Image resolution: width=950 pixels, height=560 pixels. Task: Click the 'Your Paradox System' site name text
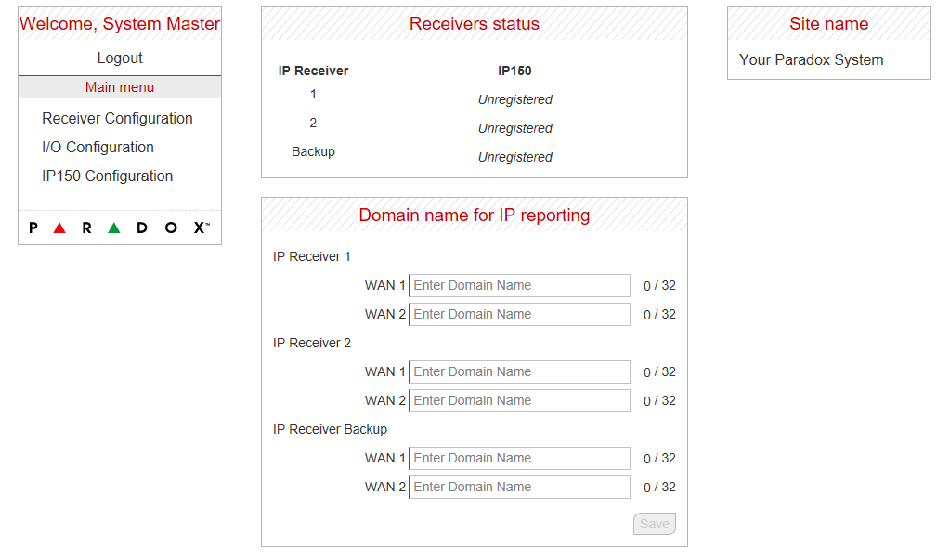[x=811, y=60]
